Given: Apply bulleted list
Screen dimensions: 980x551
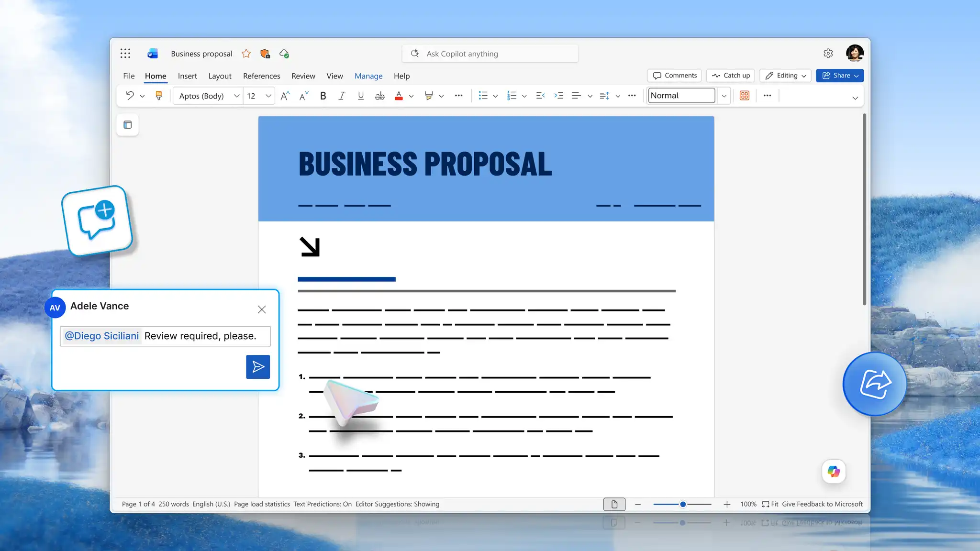Looking at the screenshot, I should coord(483,96).
